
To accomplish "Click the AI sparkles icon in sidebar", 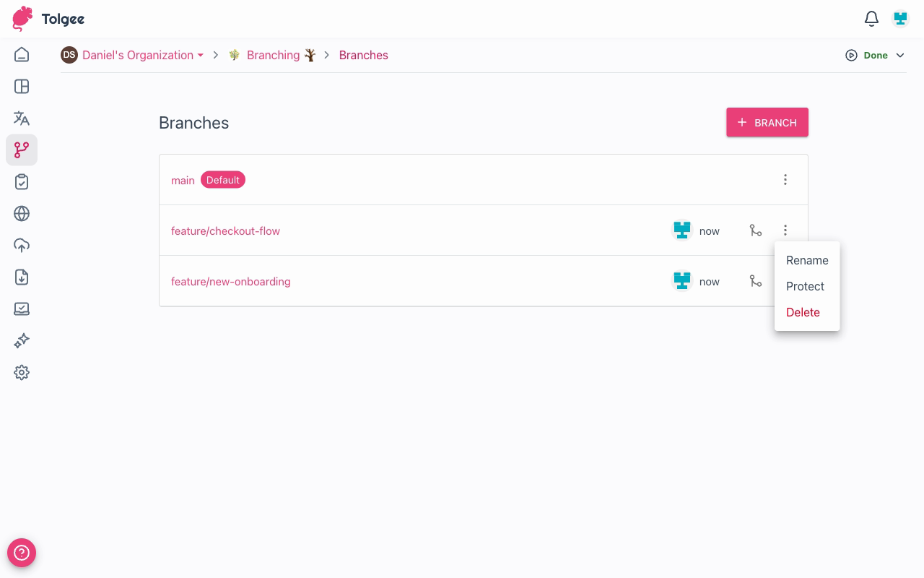I will (x=22, y=340).
